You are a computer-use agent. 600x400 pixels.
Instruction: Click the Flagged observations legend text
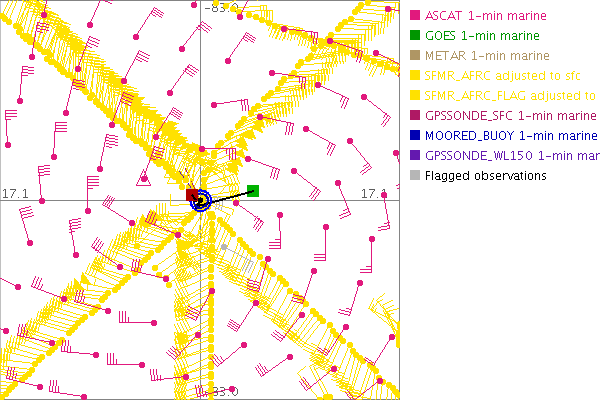pos(485,176)
